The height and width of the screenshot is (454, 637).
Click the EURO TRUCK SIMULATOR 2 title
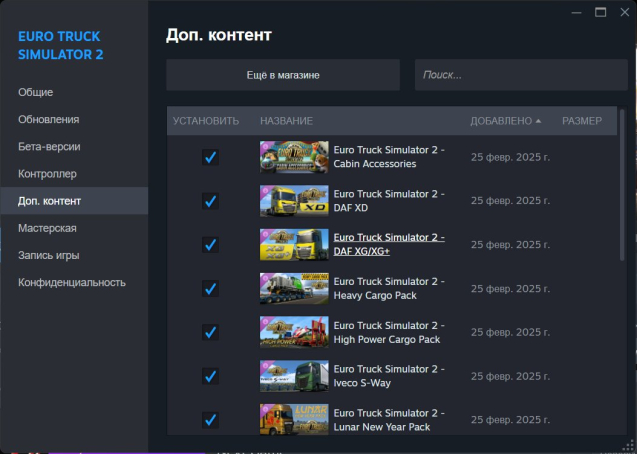pyautogui.click(x=61, y=45)
